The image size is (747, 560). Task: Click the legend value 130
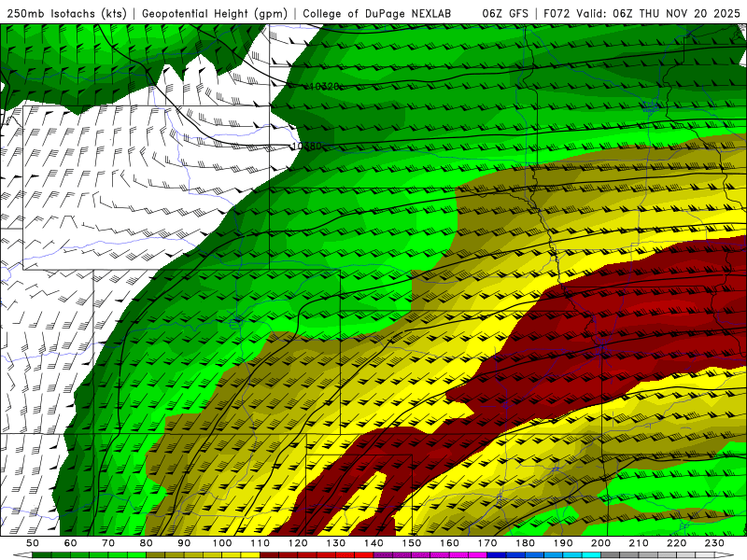coord(336,543)
